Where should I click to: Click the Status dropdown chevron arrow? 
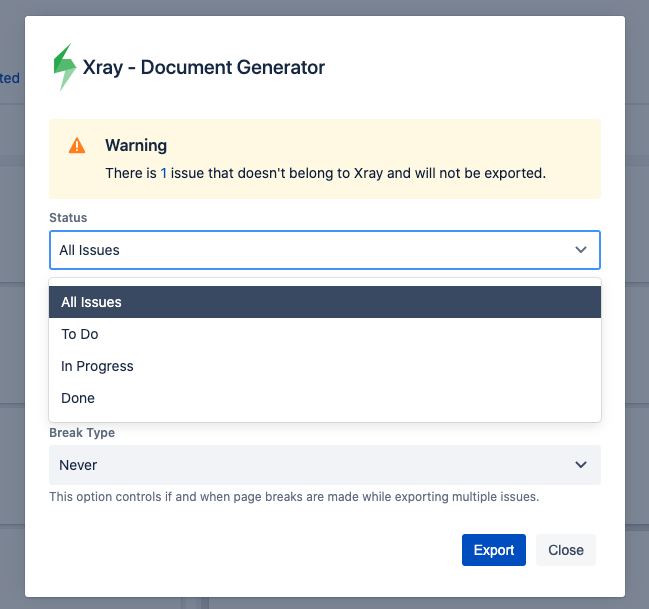(x=581, y=250)
